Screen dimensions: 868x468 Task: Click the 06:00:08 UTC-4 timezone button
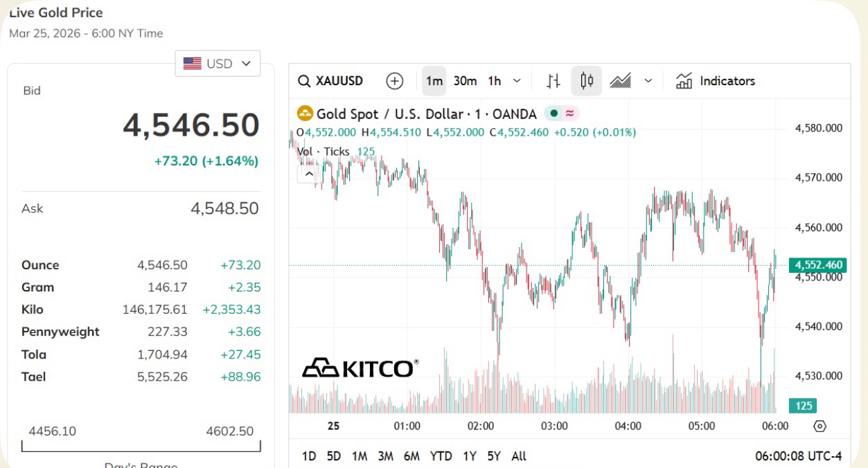point(798,456)
